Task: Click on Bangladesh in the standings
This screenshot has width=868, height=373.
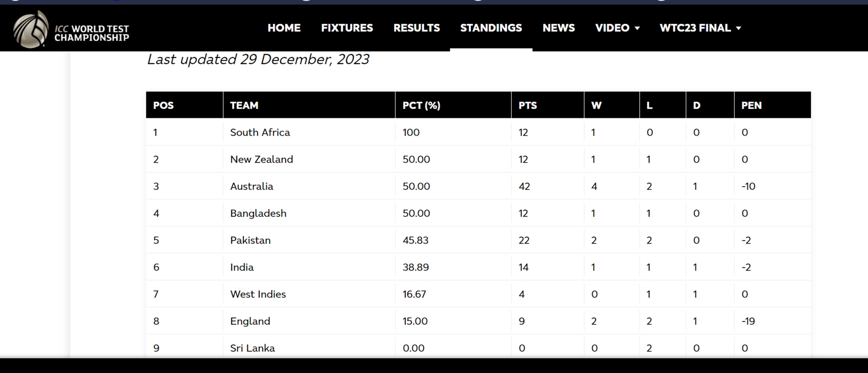Action: (258, 213)
